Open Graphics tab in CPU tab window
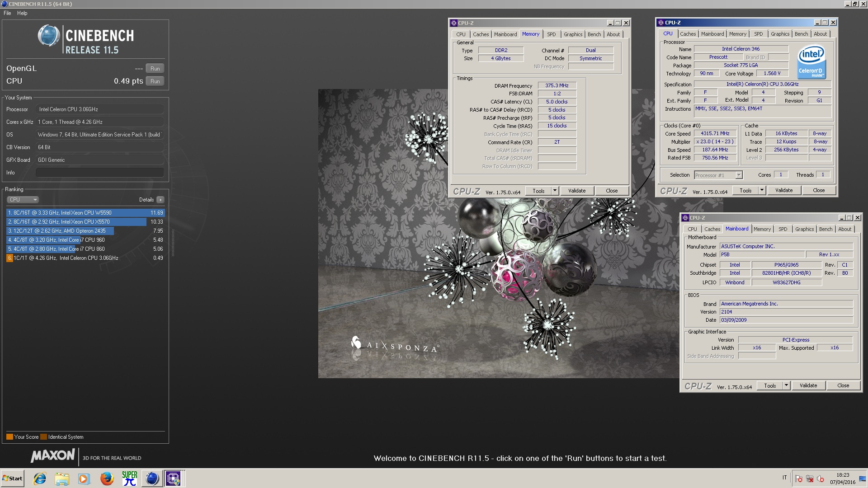 click(x=780, y=34)
